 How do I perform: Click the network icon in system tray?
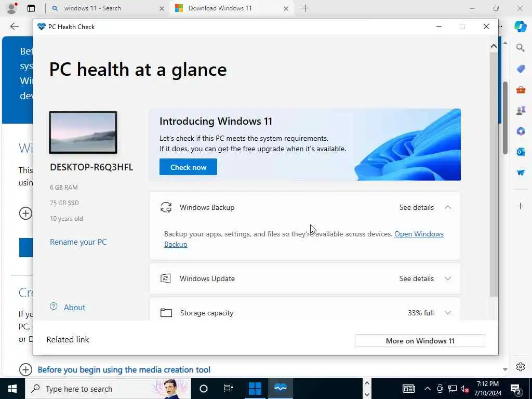tap(453, 389)
